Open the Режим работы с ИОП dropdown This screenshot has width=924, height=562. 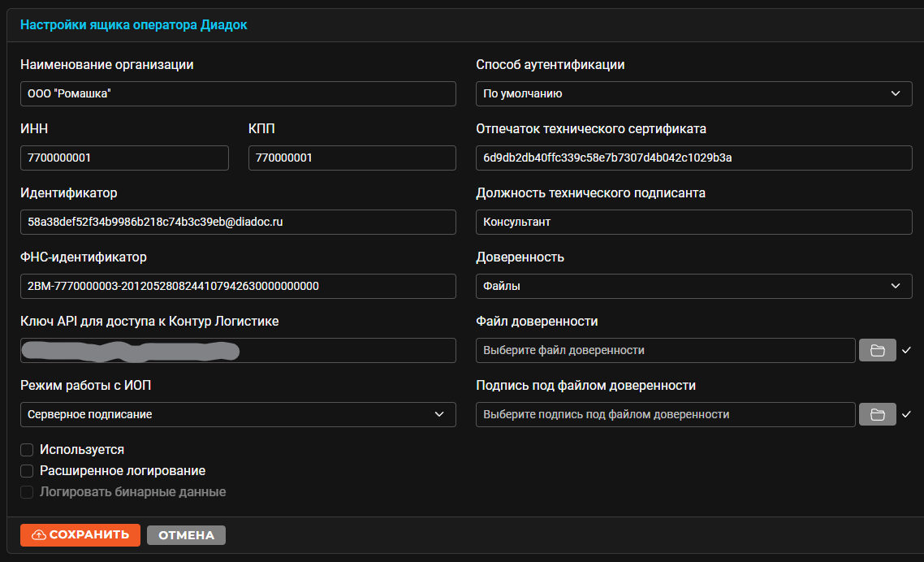[238, 414]
